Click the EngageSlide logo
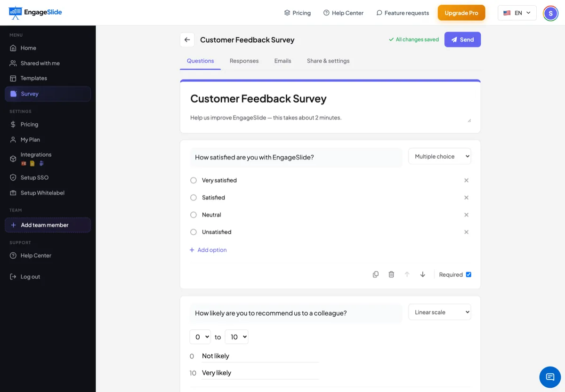Viewport: 565px width, 392px height. [x=35, y=13]
